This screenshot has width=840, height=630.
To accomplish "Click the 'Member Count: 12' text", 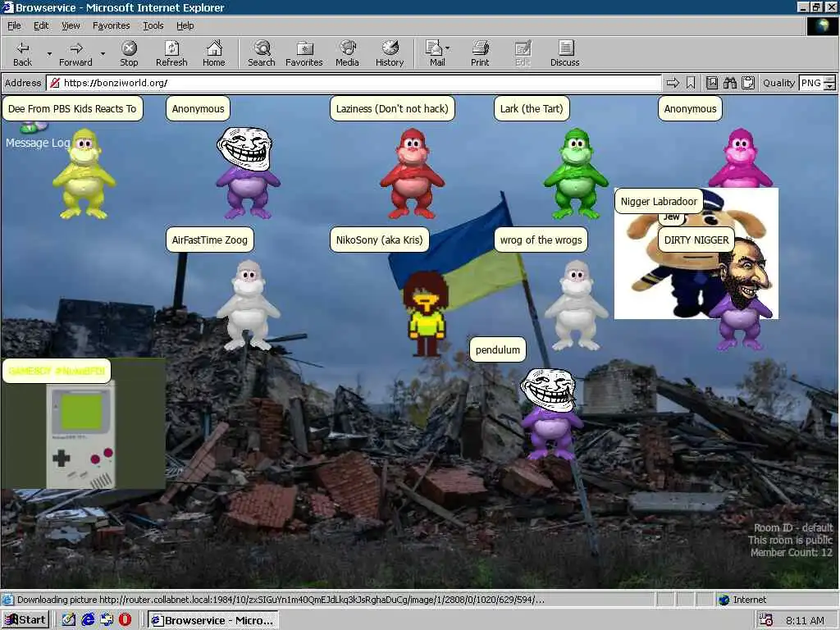I will [x=792, y=552].
